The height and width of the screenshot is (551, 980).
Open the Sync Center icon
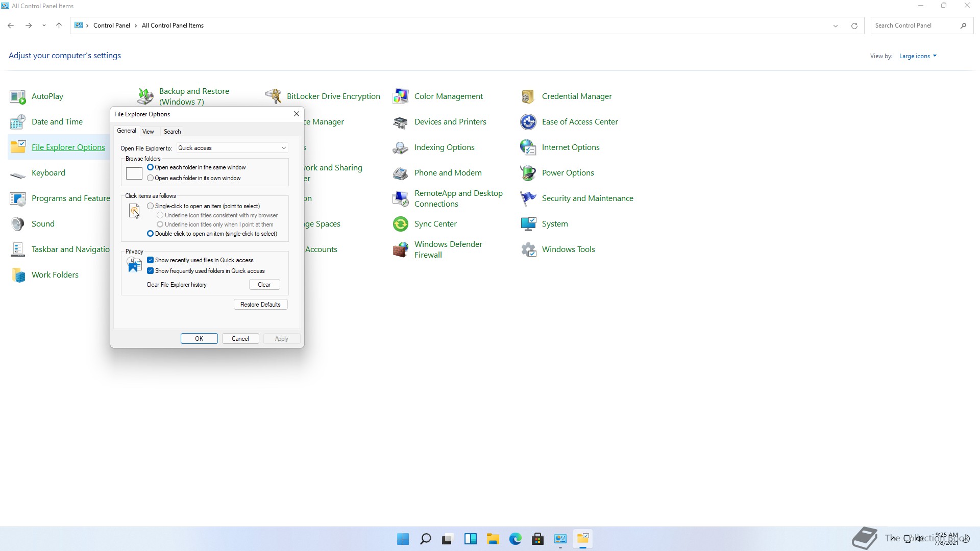coord(401,224)
